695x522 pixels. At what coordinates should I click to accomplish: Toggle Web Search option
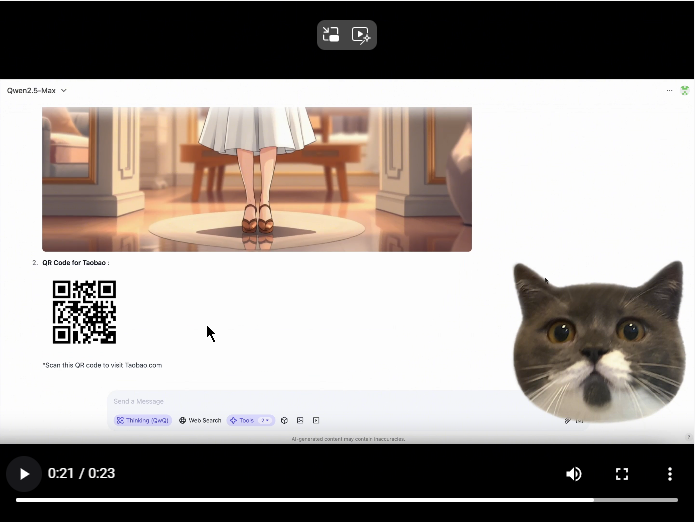click(200, 421)
